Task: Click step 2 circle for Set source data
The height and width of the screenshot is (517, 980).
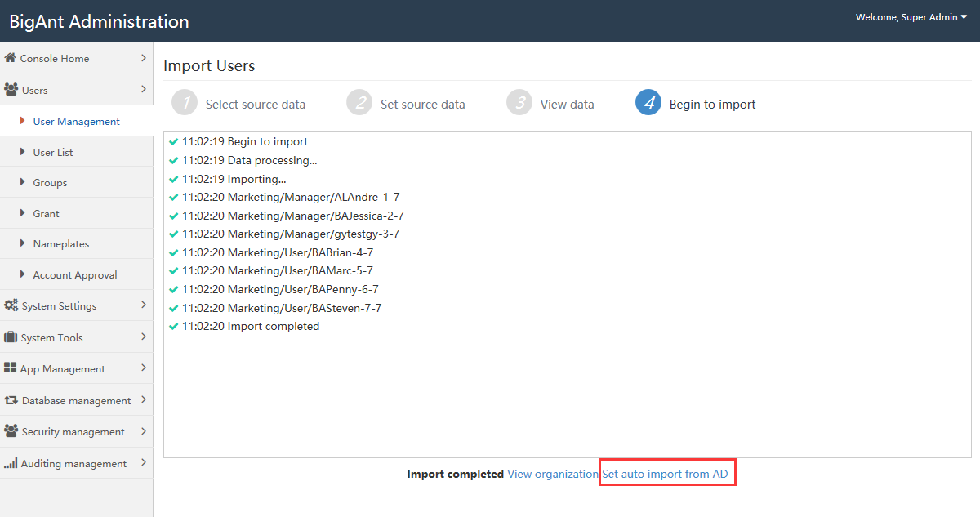Action: pyautogui.click(x=359, y=102)
